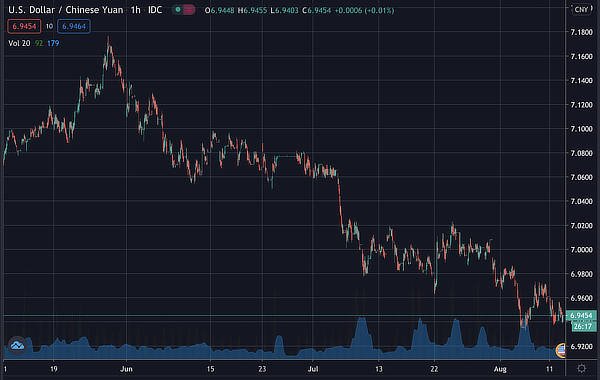Click the 1h interval label
600x380 pixels.
135,10
